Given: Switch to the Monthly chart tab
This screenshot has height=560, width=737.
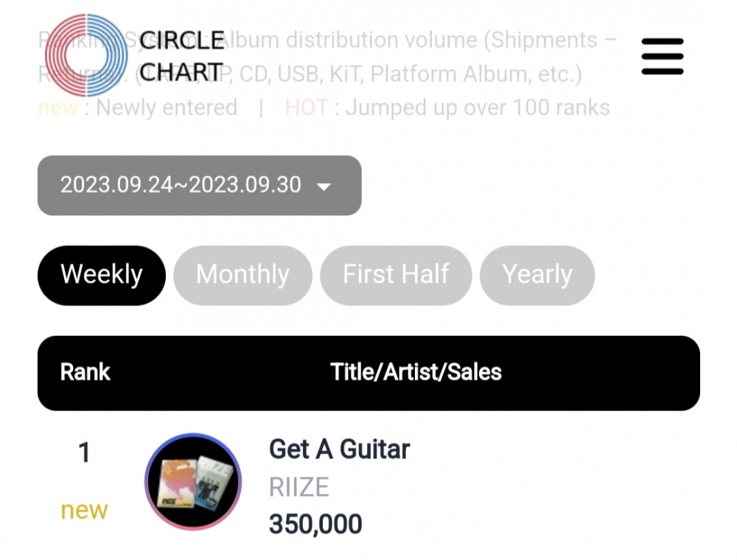Looking at the screenshot, I should (x=242, y=275).
